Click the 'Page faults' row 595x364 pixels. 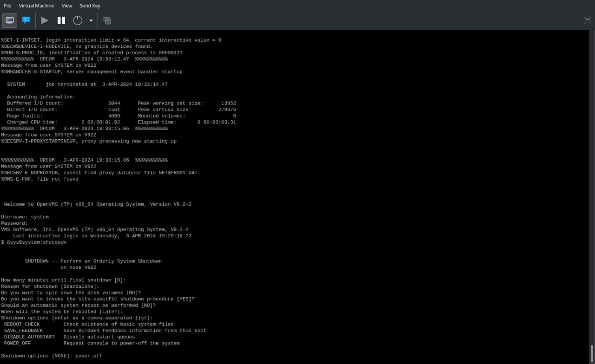122,116
